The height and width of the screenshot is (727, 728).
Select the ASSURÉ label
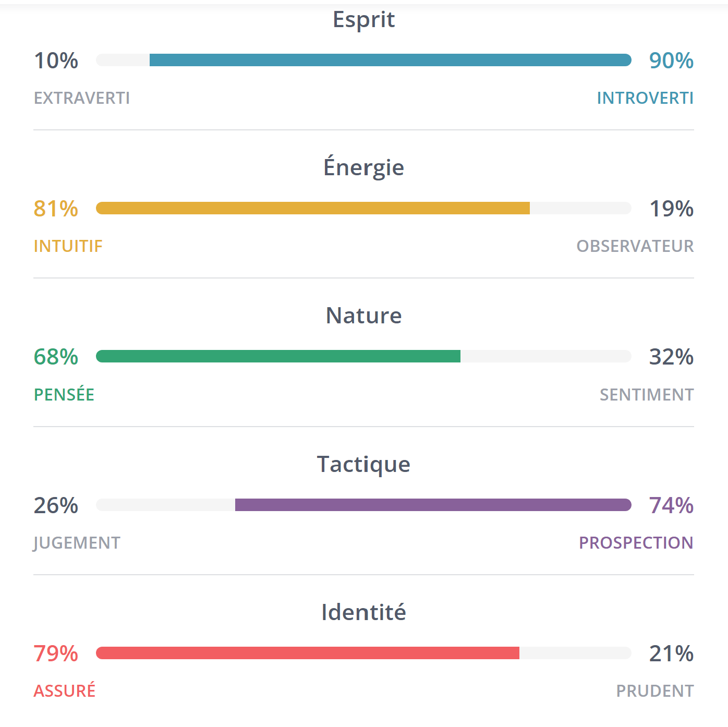(65, 690)
